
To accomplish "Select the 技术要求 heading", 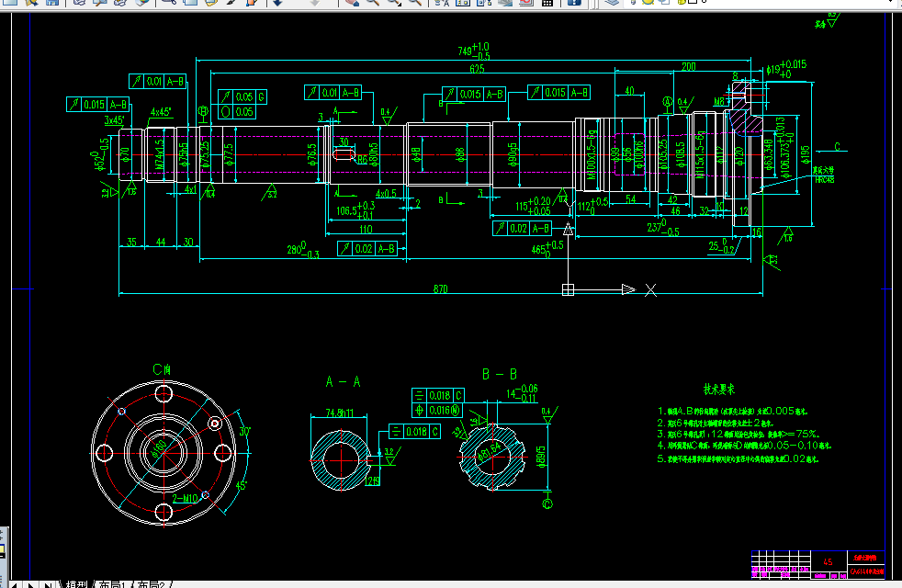I will 719,390.
